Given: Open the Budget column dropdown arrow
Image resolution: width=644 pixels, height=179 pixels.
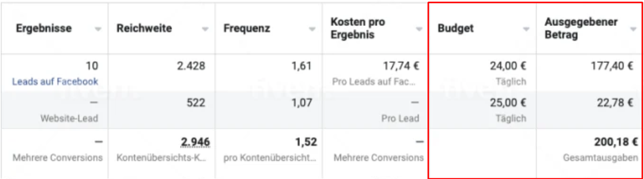Looking at the screenshot, I should [526, 29].
